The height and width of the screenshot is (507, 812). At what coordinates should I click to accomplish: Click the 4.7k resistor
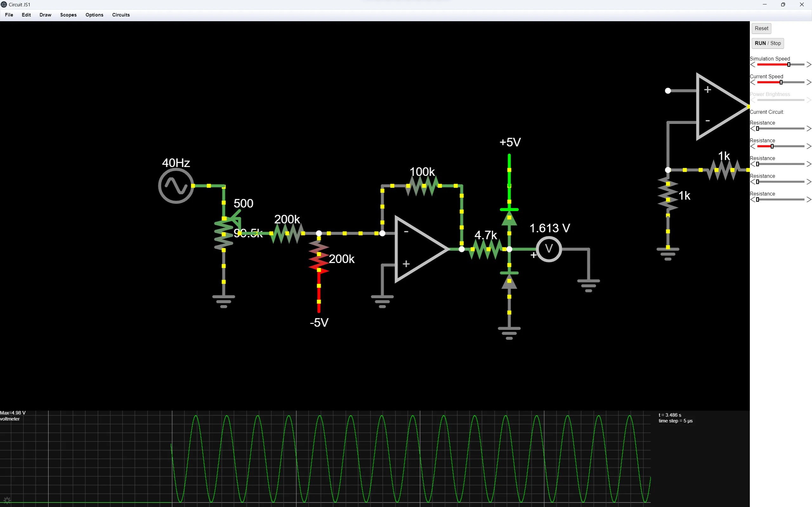pyautogui.click(x=486, y=250)
